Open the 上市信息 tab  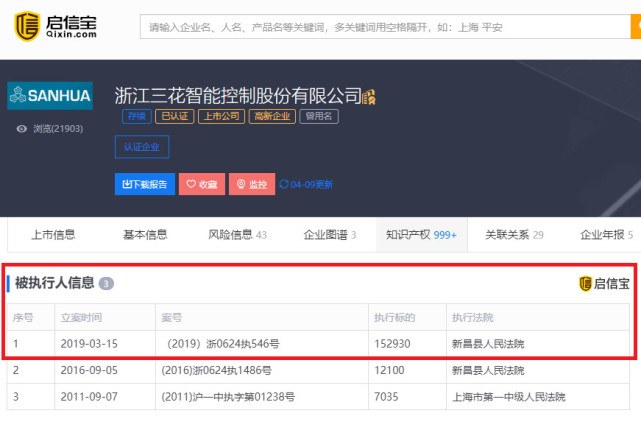[x=53, y=235]
